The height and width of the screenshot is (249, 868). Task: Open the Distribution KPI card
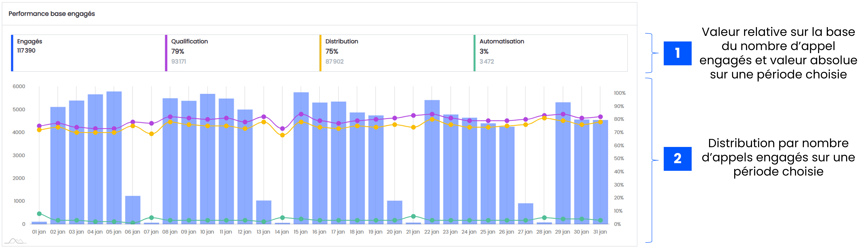point(396,53)
